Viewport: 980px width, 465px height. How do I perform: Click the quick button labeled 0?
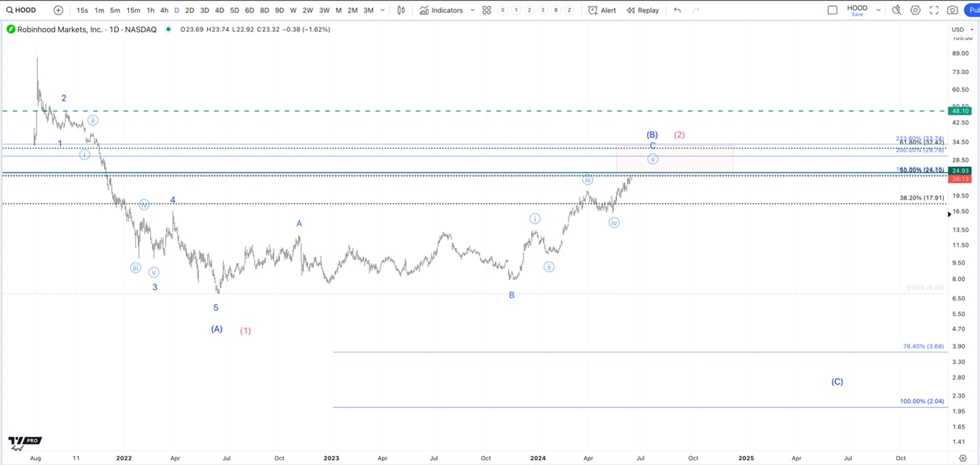click(x=503, y=10)
